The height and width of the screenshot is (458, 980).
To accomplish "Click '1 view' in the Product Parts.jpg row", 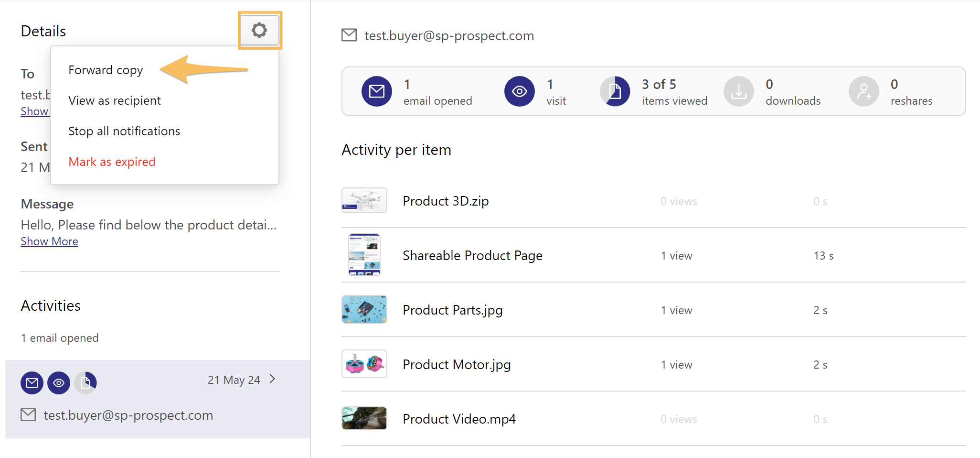I will click(676, 310).
